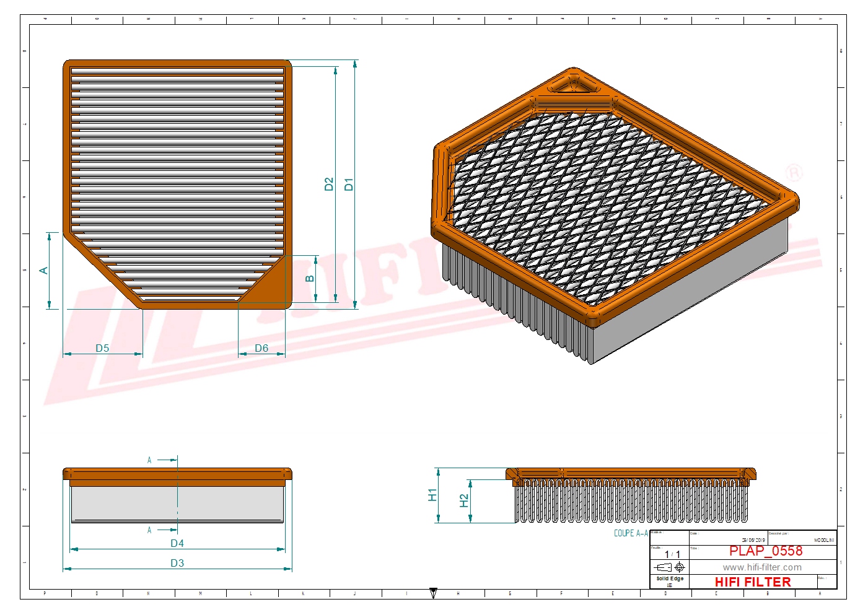Select the D6 dimension label
Viewport: 868px width, 615px height.
pyautogui.click(x=261, y=348)
